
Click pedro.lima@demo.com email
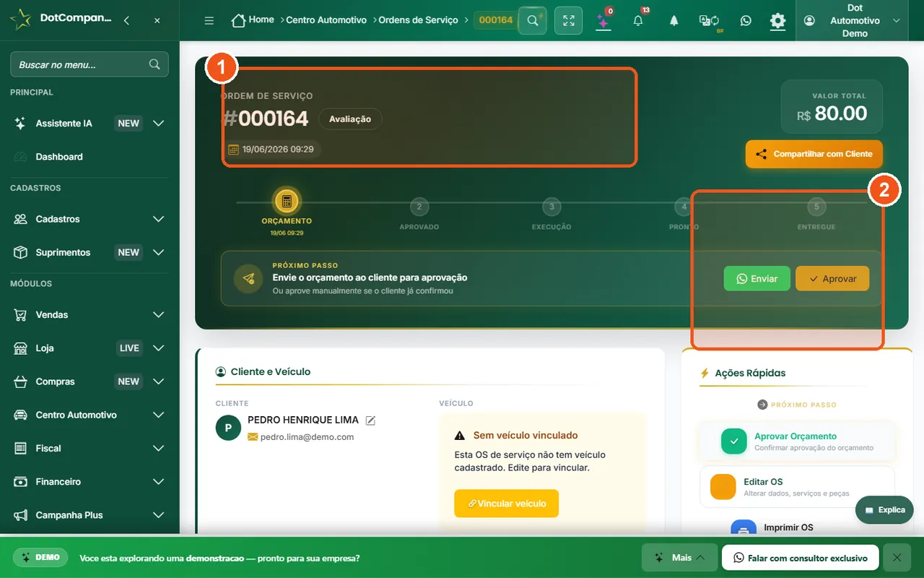(x=307, y=437)
